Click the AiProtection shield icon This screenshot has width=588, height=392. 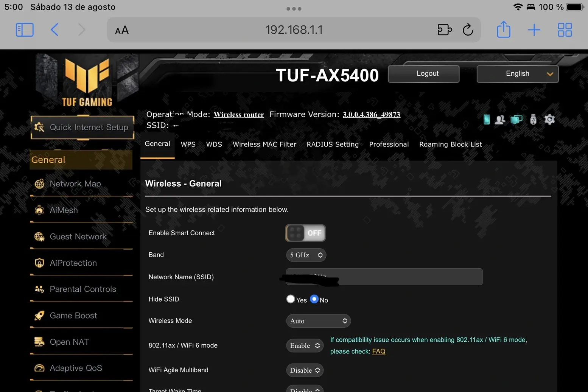pos(39,263)
